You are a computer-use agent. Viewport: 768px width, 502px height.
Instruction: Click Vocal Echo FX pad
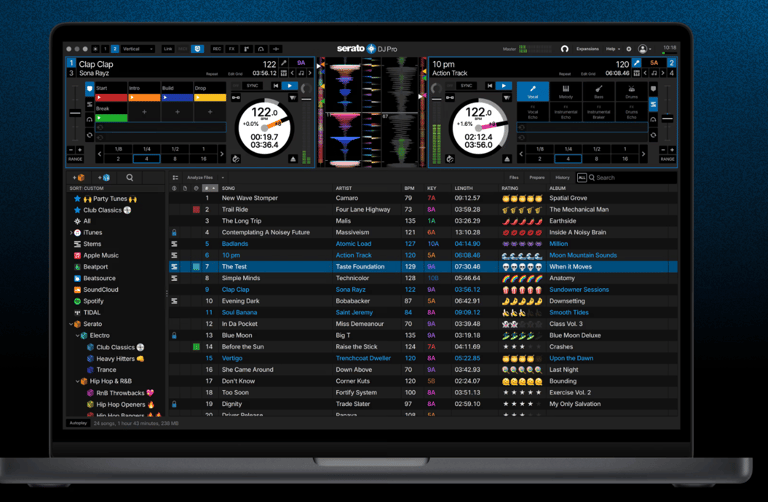point(532,112)
